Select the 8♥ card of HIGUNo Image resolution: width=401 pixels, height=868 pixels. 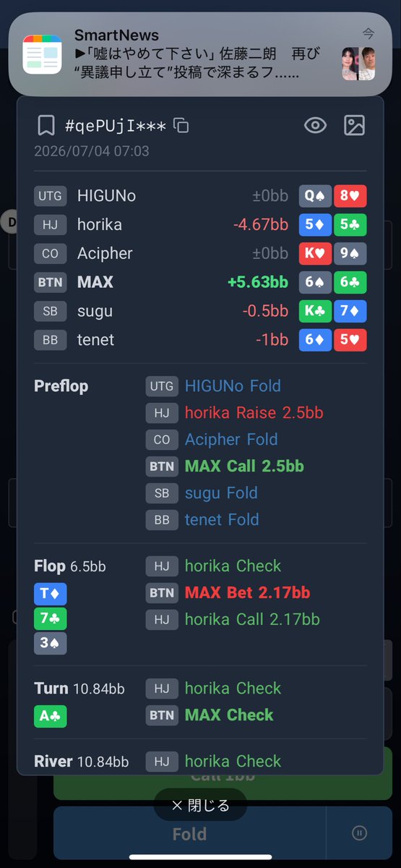click(x=350, y=196)
